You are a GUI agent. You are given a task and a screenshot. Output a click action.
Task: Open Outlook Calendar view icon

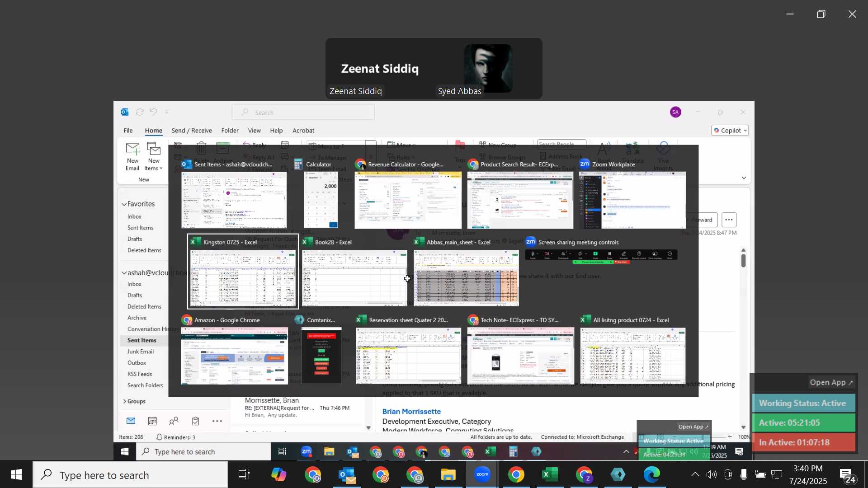(152, 421)
